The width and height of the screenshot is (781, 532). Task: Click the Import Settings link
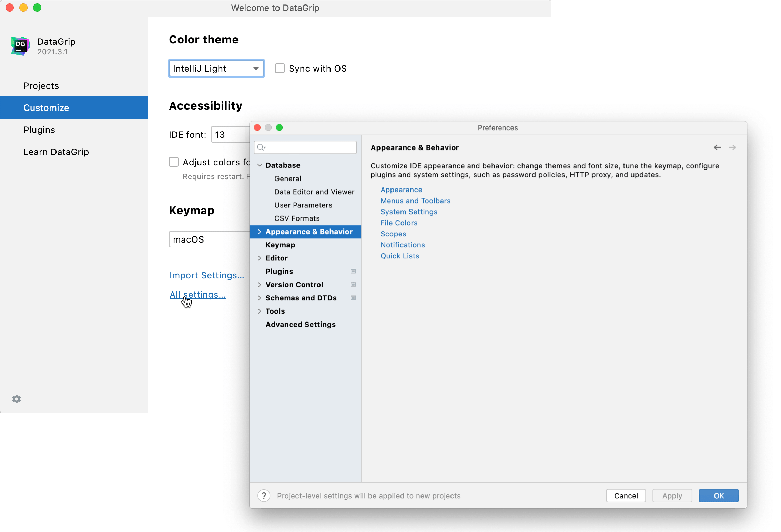pos(206,275)
